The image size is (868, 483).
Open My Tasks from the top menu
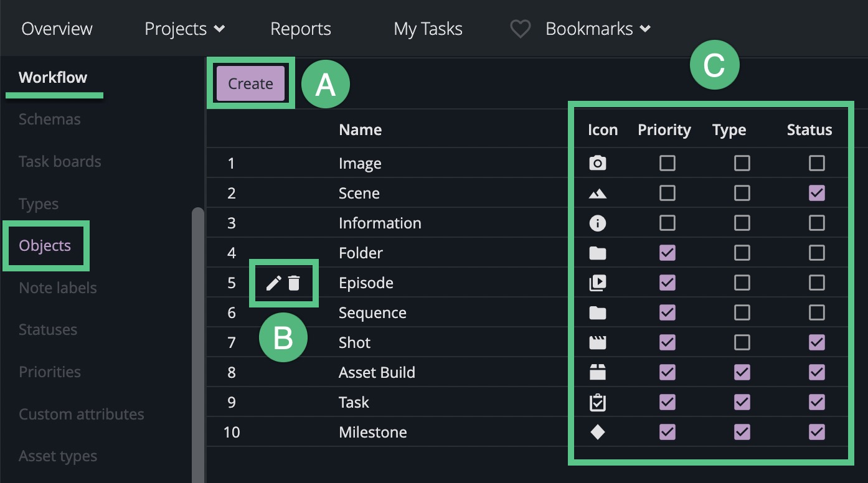tap(428, 28)
